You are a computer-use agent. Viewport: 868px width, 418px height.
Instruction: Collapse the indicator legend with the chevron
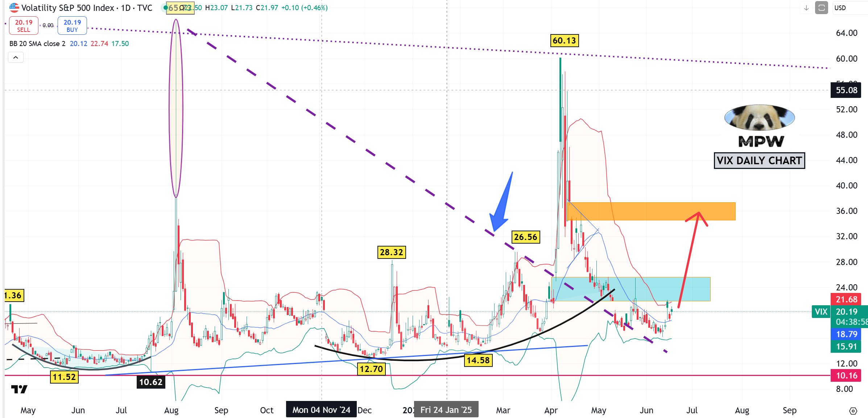16,57
